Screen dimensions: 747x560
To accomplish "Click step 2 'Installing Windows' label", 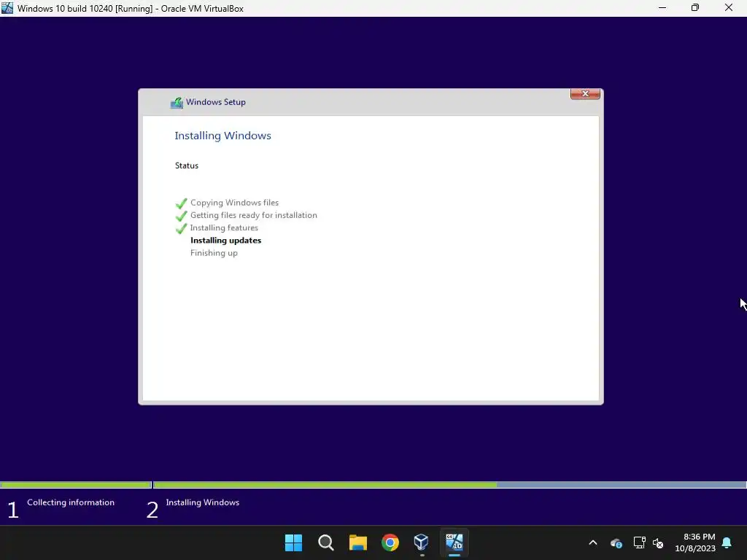I will coord(203,502).
